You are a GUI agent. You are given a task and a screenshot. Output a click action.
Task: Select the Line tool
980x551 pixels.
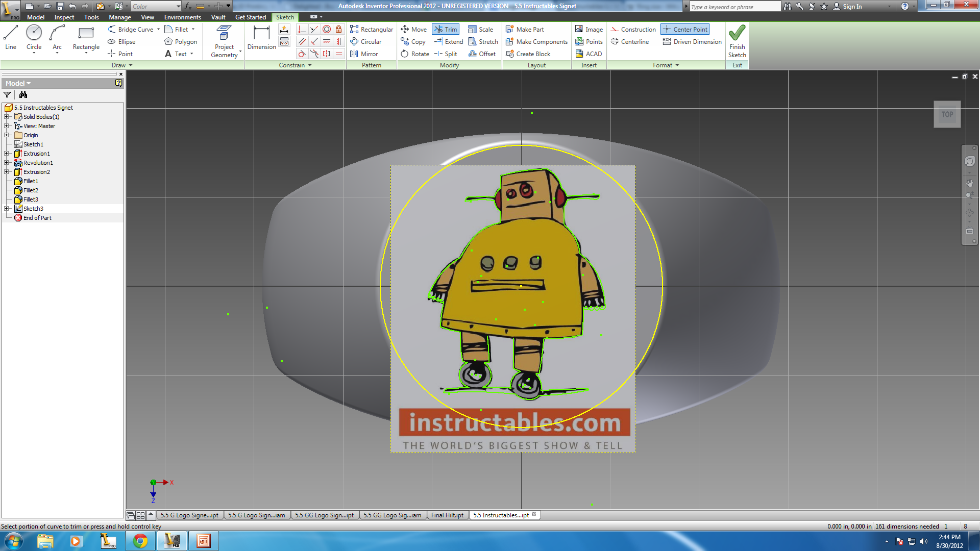tap(11, 38)
